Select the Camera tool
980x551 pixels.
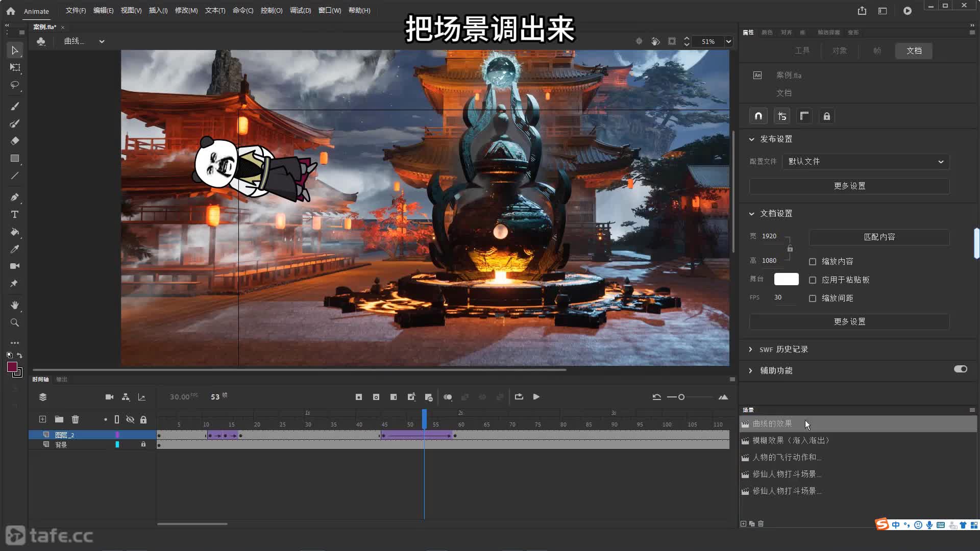14,266
